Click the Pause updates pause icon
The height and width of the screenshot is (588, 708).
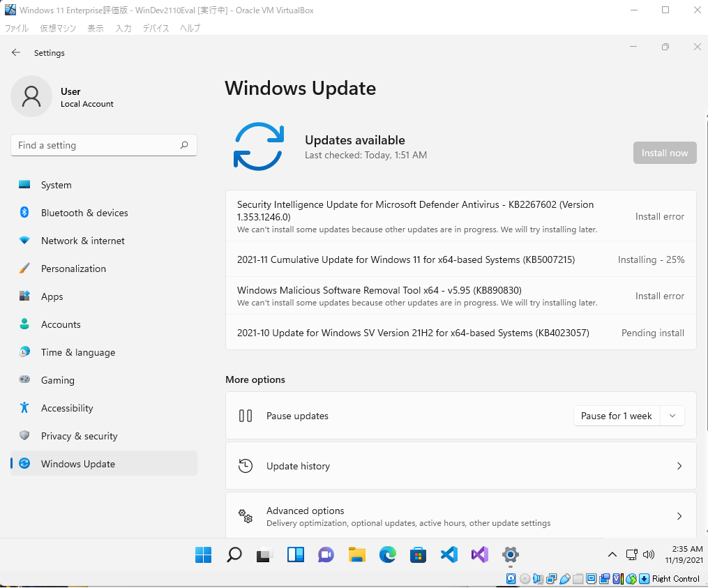tap(245, 416)
